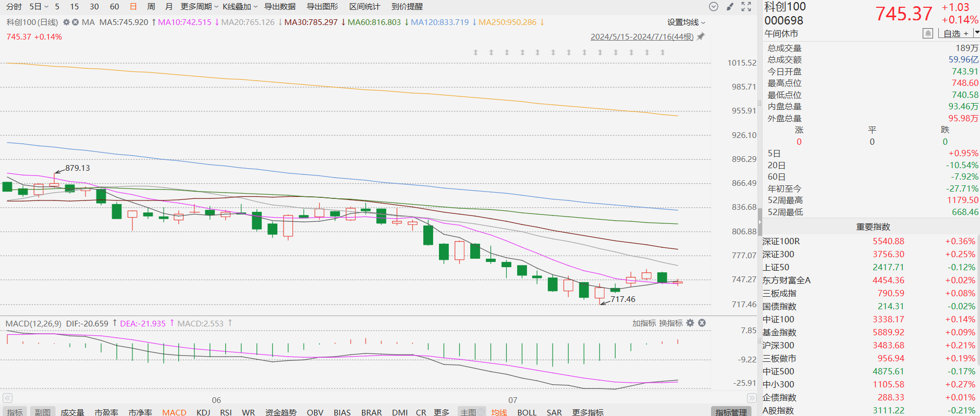Viewport: 980px width, 416px height.
Task: Open 沪深300 index row
Action: (869, 345)
